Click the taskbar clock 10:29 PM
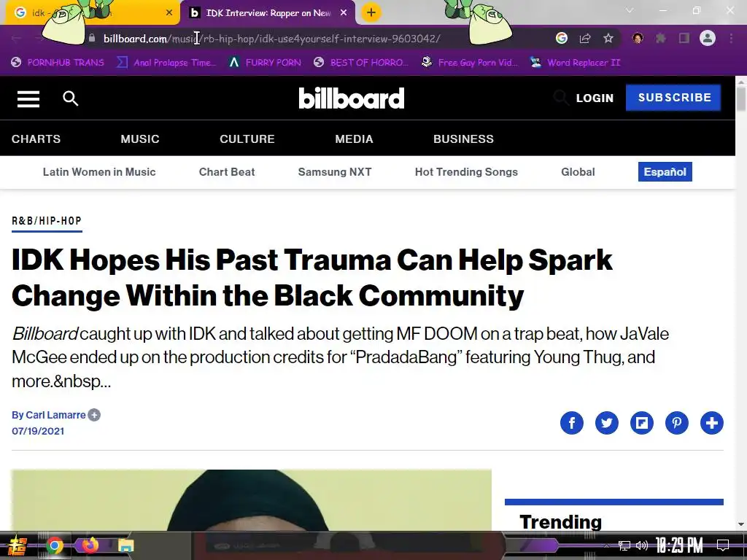This screenshot has height=560, width=747. tap(679, 545)
